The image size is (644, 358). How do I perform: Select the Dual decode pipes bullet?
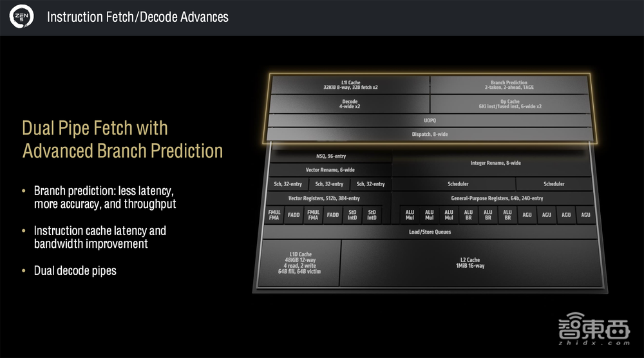pos(75,270)
